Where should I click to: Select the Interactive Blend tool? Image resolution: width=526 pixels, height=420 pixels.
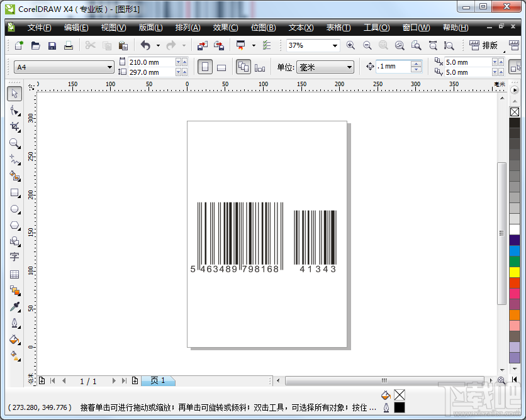(14, 290)
